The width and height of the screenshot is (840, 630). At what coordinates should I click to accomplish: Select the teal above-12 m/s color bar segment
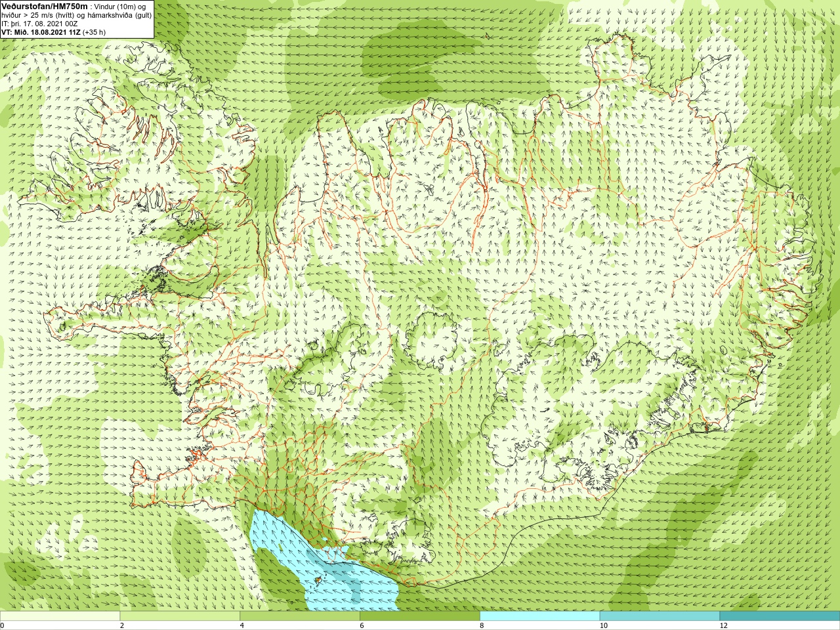click(780, 616)
